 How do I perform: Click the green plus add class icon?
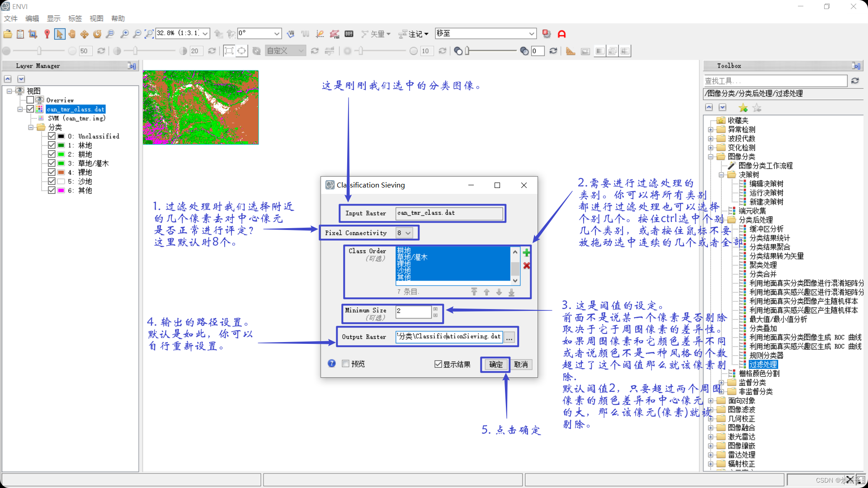coord(526,253)
